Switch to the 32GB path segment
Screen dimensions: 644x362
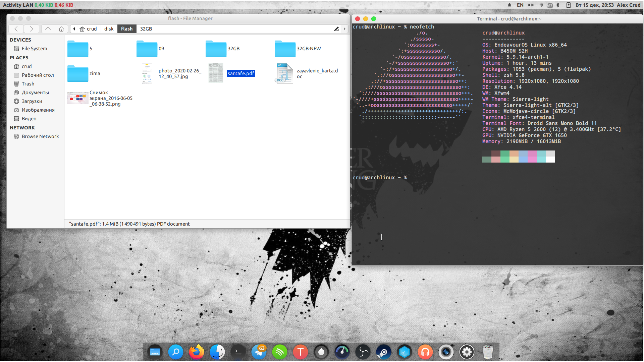click(146, 29)
